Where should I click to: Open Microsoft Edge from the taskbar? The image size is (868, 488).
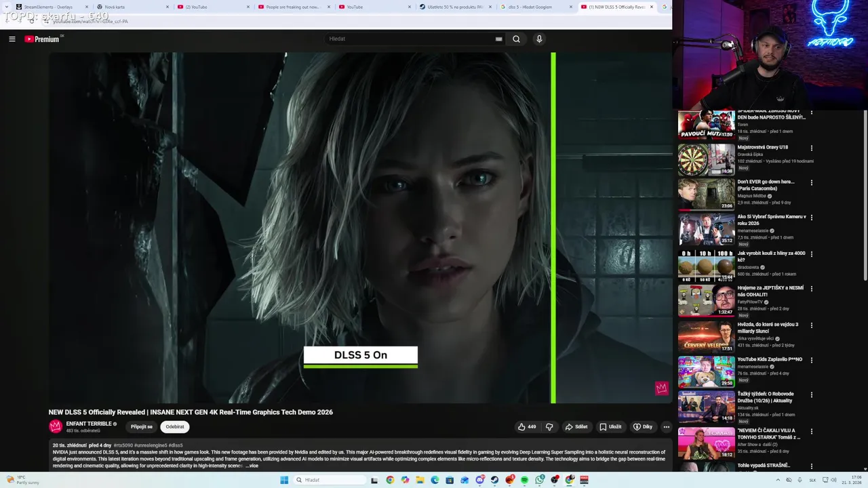[435, 480]
